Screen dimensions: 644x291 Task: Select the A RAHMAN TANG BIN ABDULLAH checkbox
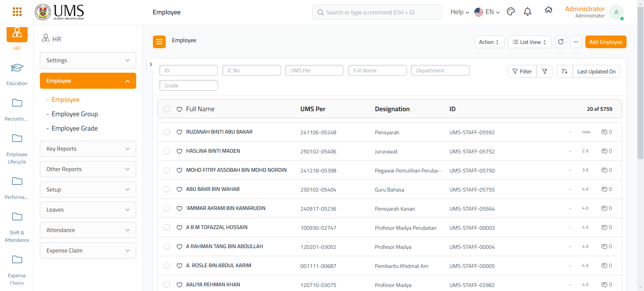167,246
